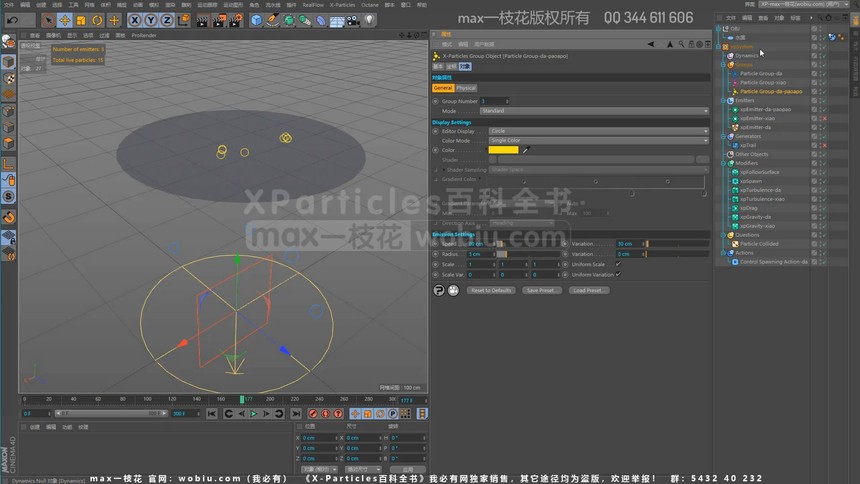Click the coordinate system cube icon

click(184, 20)
